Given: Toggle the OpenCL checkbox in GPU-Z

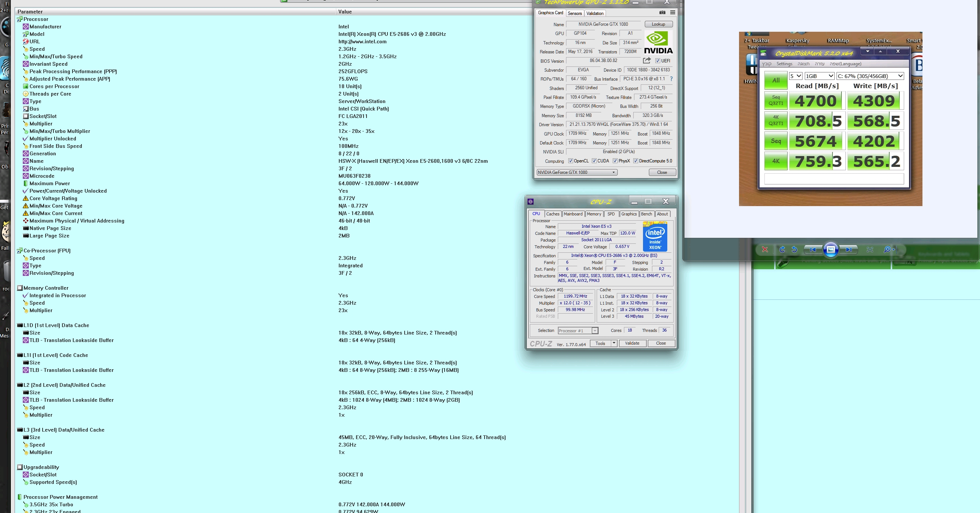Looking at the screenshot, I should pos(570,161).
